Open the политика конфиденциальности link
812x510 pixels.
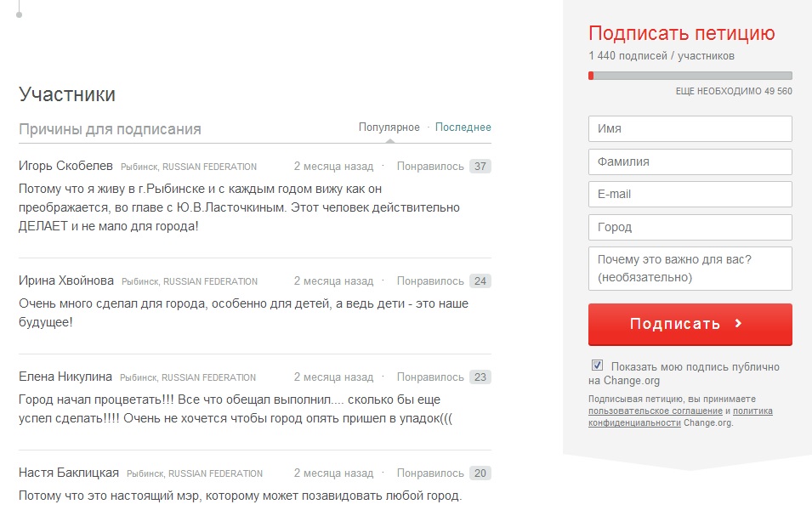pos(680,416)
